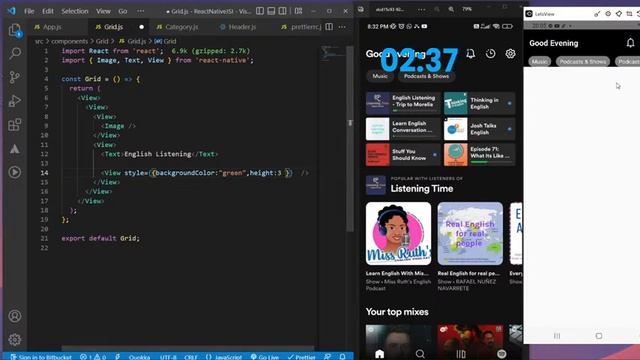This screenshot has height=360, width=640.
Task: Click the circled play icon in activity bar
Action: coord(15,172)
